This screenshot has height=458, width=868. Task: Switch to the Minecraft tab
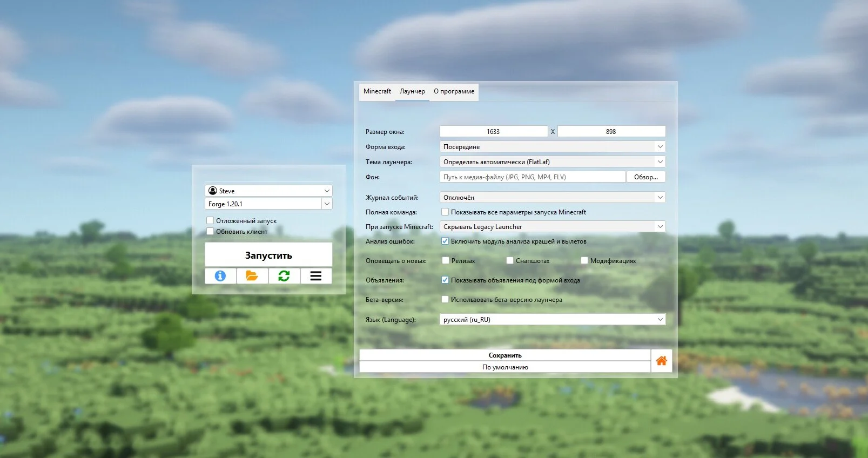[x=377, y=91]
